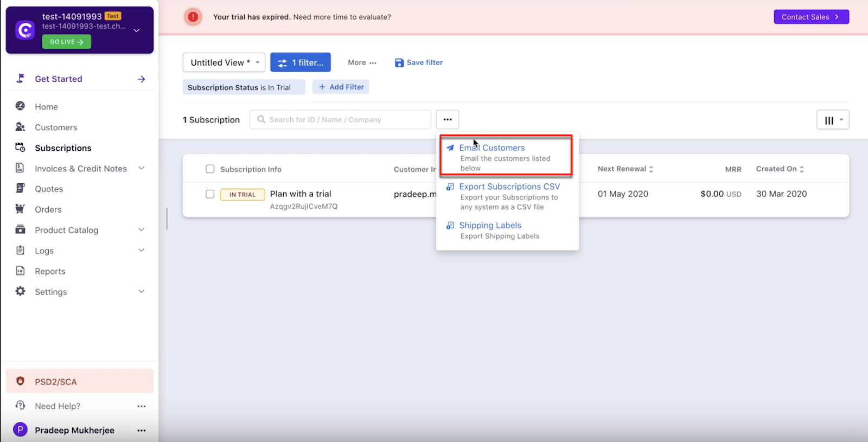Choose Export Subscriptions CSV option
This screenshot has height=442, width=868.
[x=509, y=187]
